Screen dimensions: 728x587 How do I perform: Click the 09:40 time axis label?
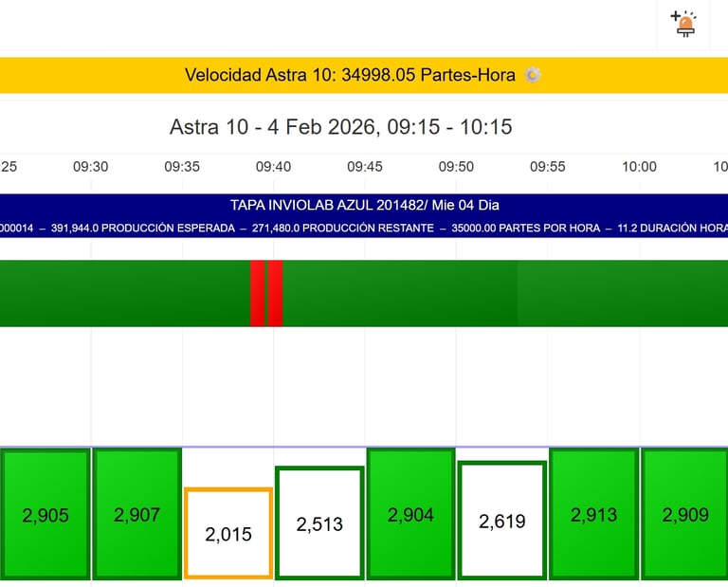click(273, 167)
